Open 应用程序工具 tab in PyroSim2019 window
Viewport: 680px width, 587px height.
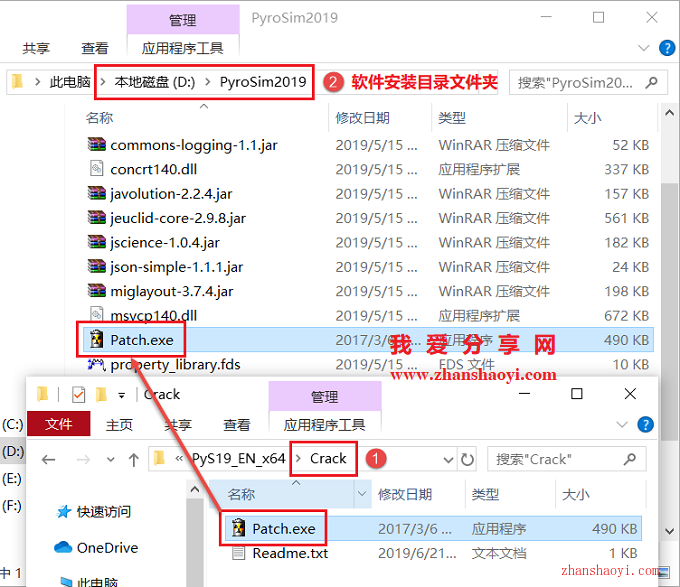coord(183,48)
